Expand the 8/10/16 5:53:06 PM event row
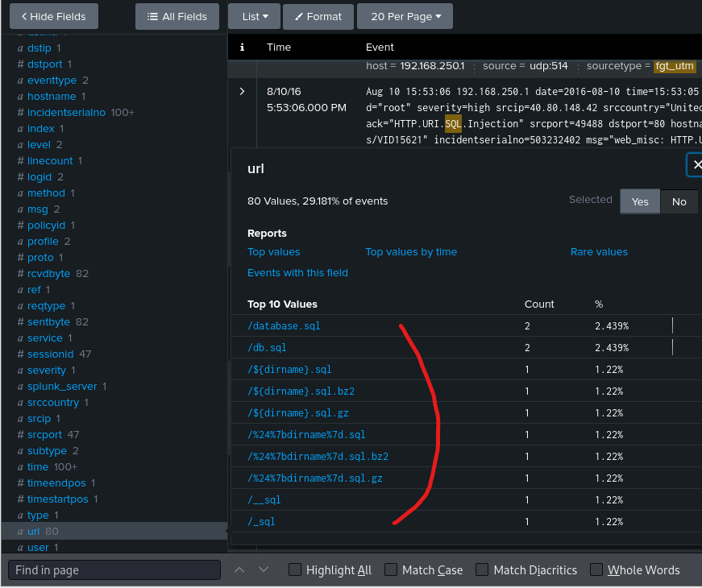Image resolution: width=702 pixels, height=588 pixels. [243, 92]
